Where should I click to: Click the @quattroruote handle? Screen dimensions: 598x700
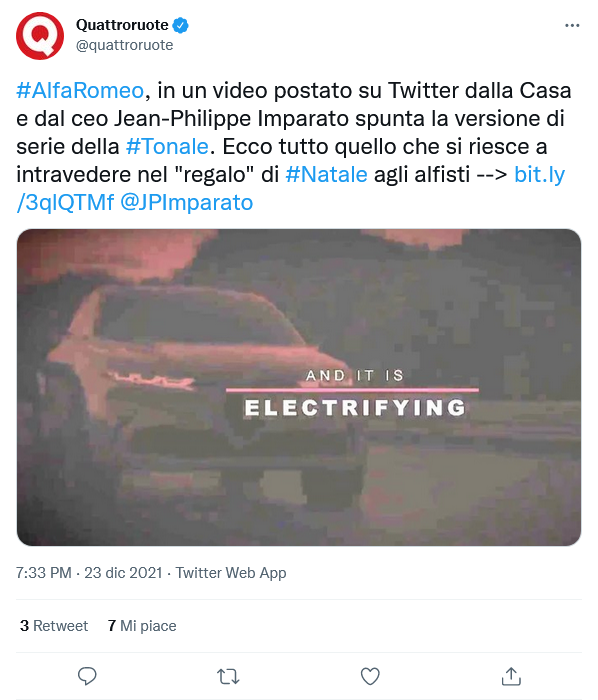point(125,45)
